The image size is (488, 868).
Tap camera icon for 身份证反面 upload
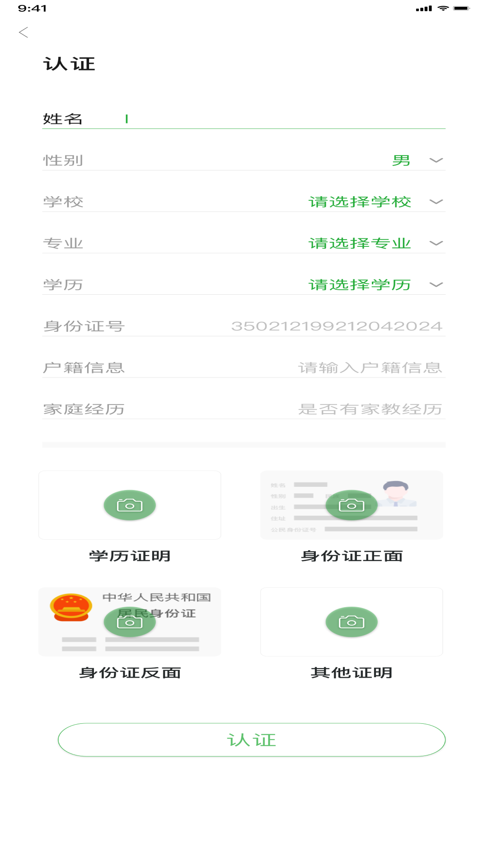tap(130, 622)
